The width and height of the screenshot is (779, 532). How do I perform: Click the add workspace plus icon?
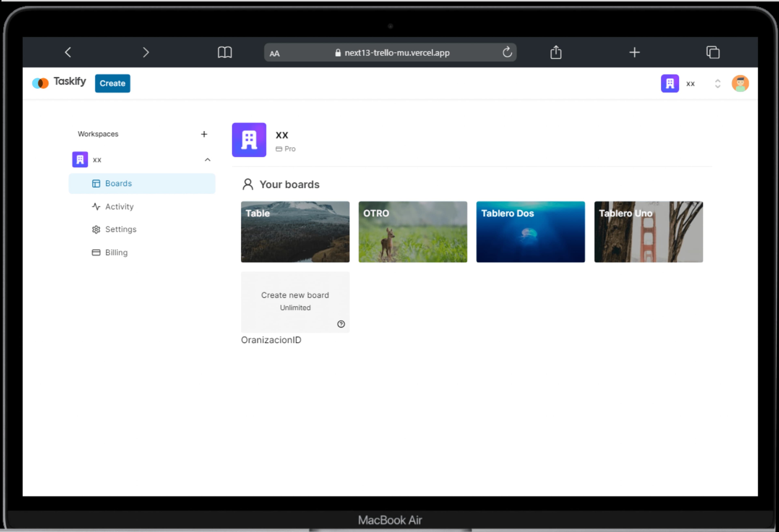click(x=204, y=134)
